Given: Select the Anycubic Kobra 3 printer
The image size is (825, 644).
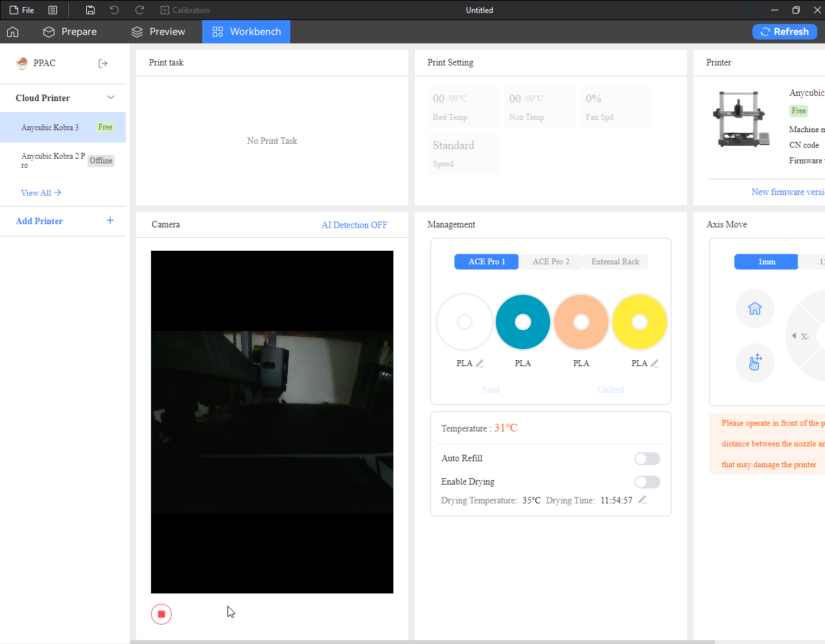Looking at the screenshot, I should point(63,128).
